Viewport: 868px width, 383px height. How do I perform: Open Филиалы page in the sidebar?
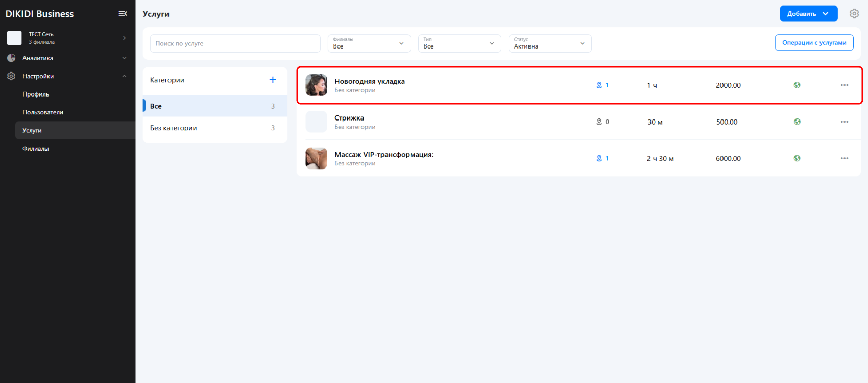click(x=36, y=149)
